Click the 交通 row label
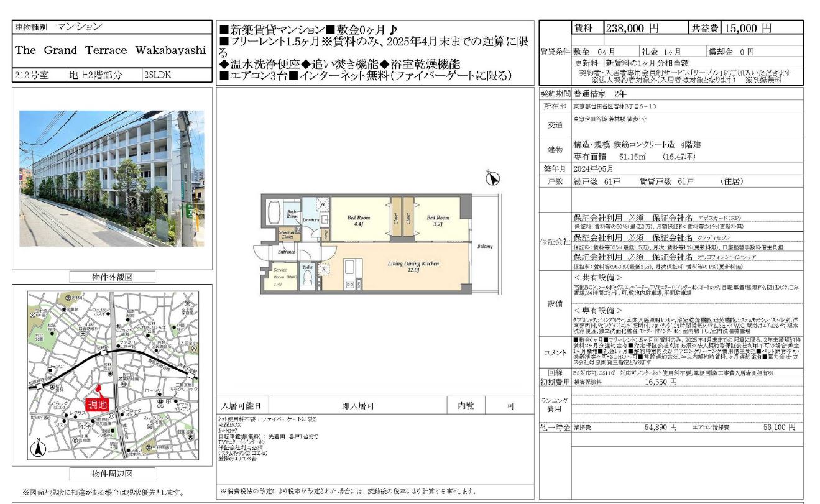The width and height of the screenshot is (820, 504). (555, 125)
